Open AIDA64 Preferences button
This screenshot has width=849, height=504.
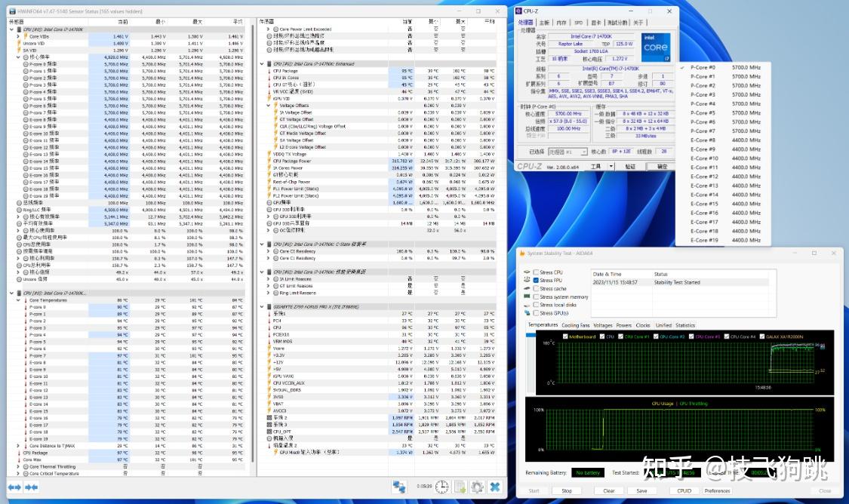pos(718,490)
